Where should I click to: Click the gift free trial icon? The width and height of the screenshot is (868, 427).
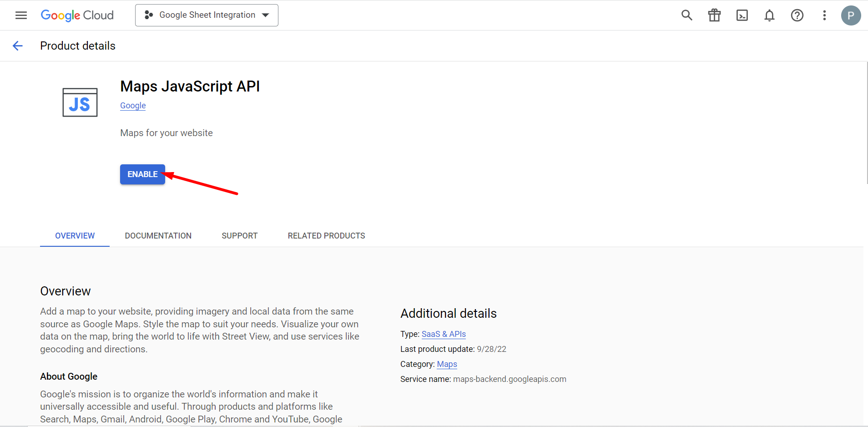pos(714,15)
